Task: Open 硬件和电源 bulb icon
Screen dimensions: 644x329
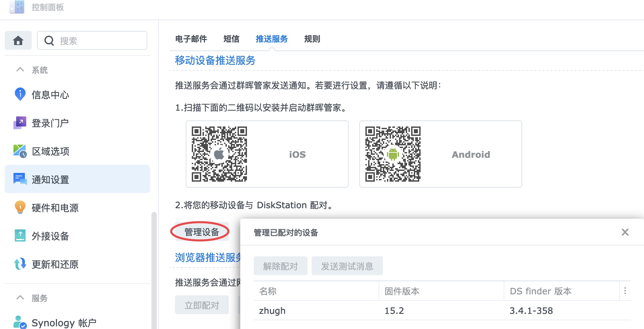Action: coord(20,207)
